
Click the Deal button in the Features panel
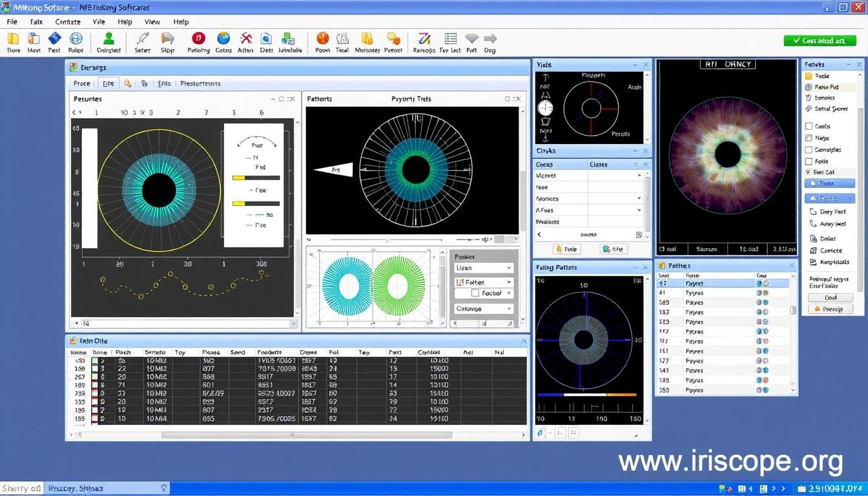click(830, 297)
